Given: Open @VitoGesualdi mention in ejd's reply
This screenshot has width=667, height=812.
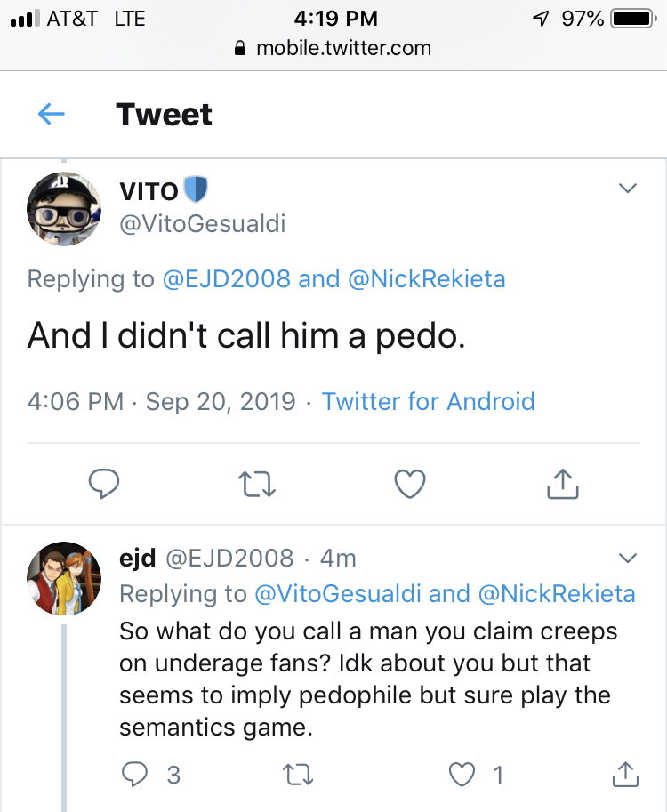Looking at the screenshot, I should [338, 593].
